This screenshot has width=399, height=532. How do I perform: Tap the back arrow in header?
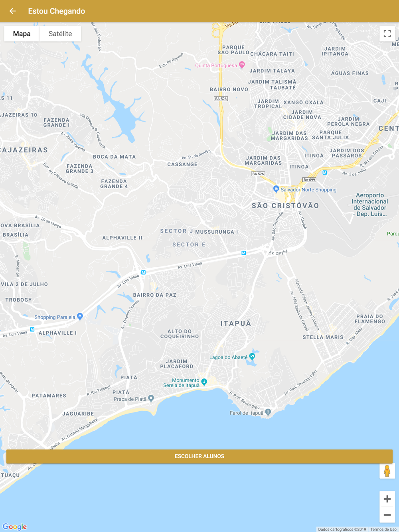coord(12,11)
